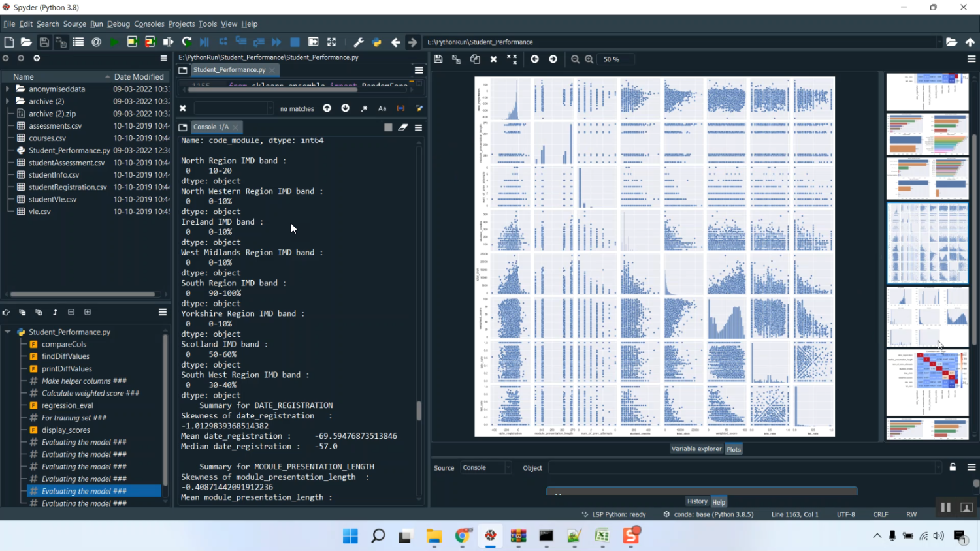The height and width of the screenshot is (551, 980).
Task: Open the Consoles menu
Action: point(149,24)
